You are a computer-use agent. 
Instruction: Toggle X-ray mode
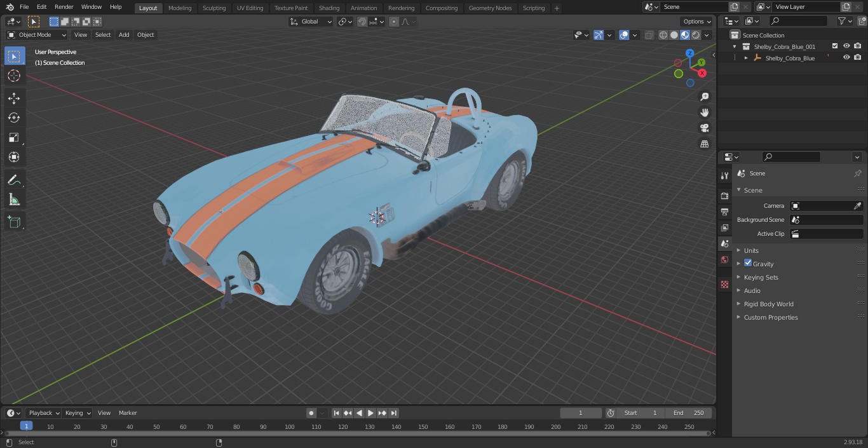(649, 35)
